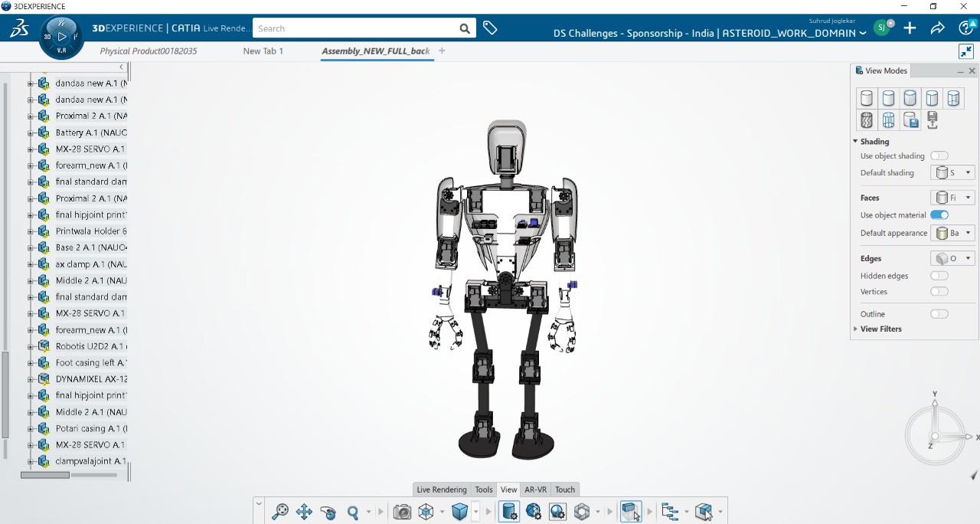Toggle Use object shading switch
The image size is (980, 524).
tap(939, 156)
